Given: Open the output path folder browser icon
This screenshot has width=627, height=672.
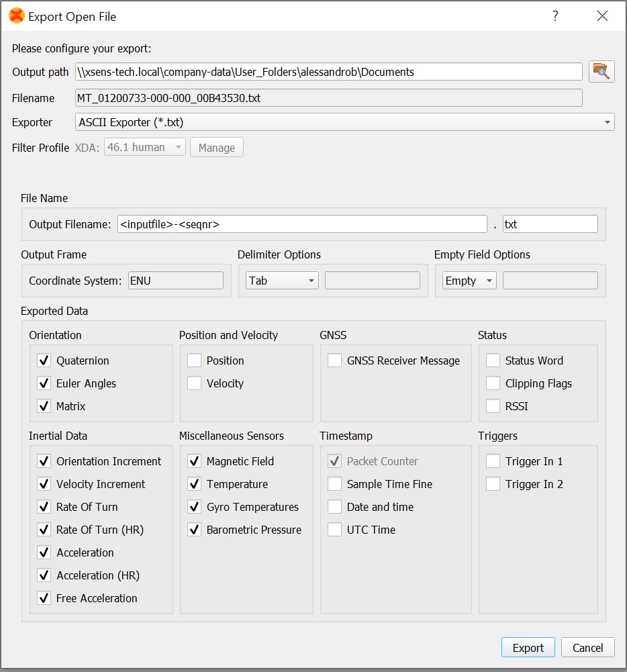Looking at the screenshot, I should [601, 71].
